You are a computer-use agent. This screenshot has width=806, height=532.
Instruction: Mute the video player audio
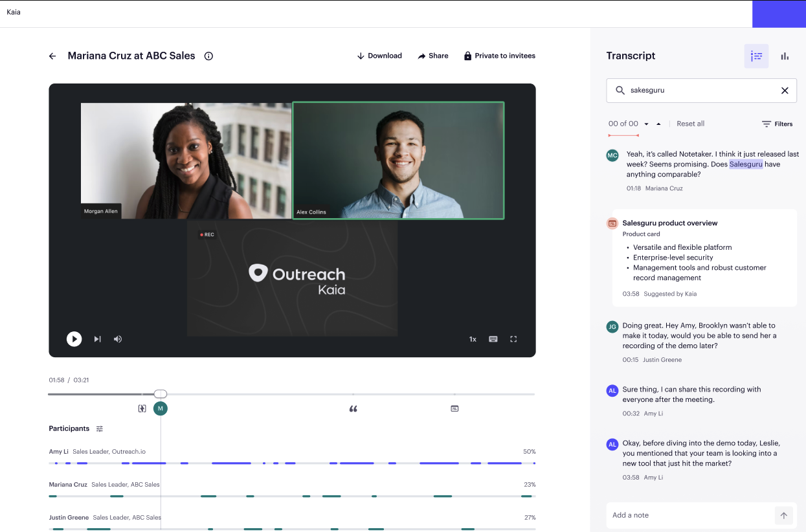[x=118, y=338]
